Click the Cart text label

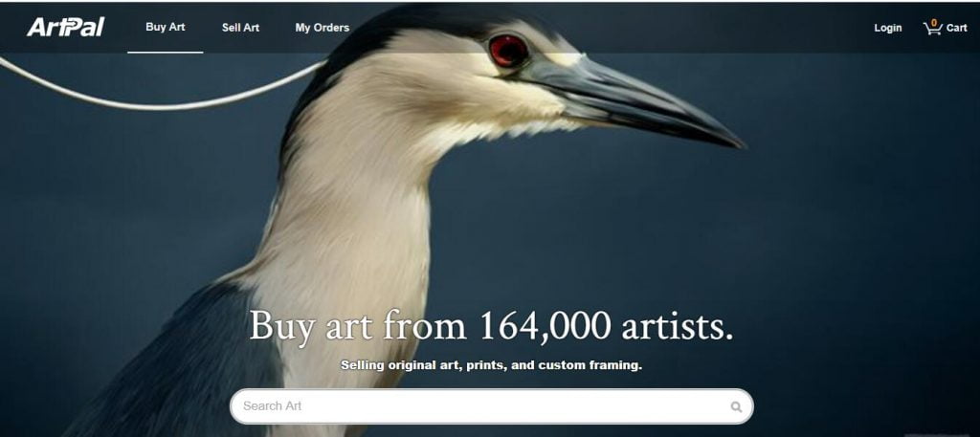[x=956, y=28]
